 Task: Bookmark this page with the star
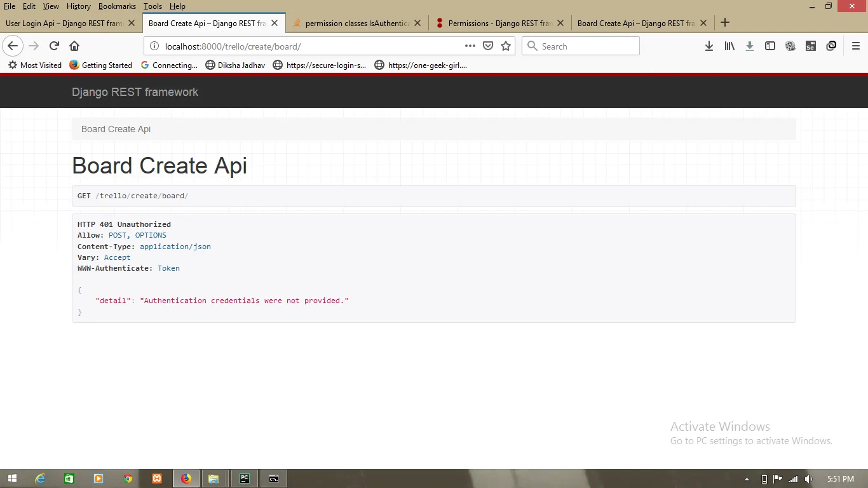coord(506,46)
